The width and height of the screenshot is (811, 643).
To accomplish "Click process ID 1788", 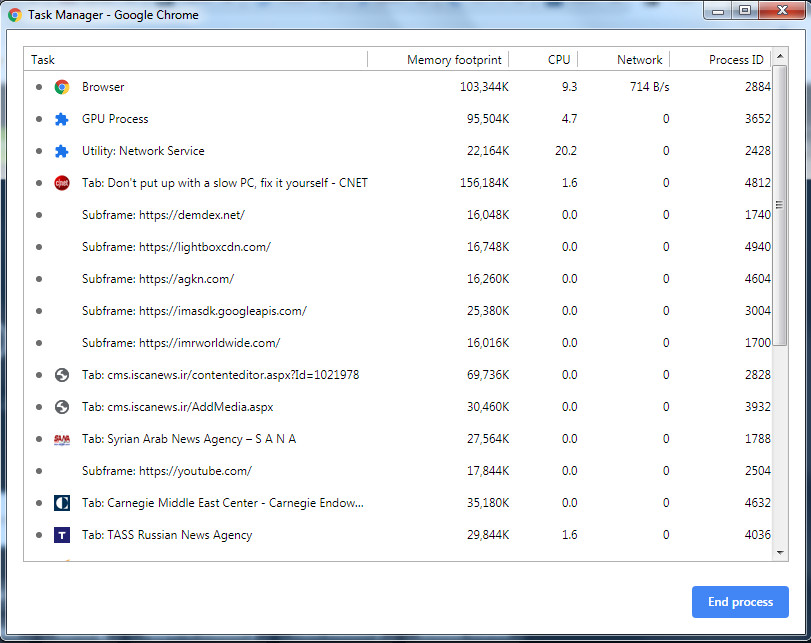I will [x=758, y=439].
